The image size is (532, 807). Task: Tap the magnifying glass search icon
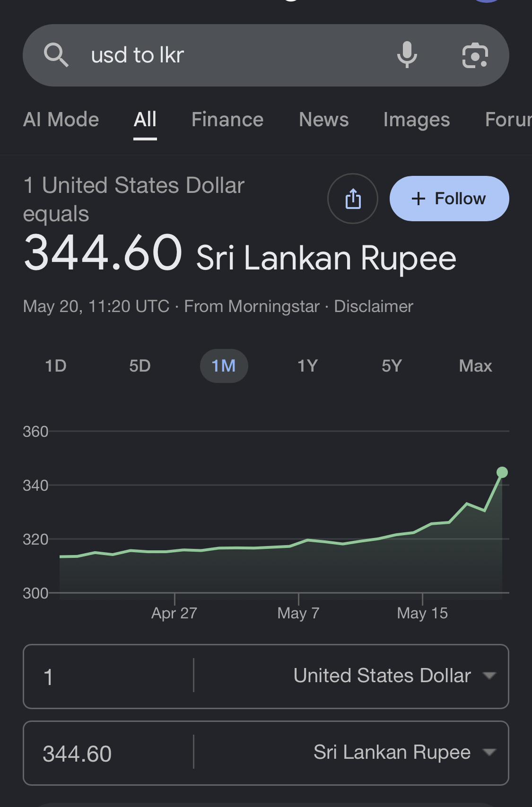click(x=56, y=55)
